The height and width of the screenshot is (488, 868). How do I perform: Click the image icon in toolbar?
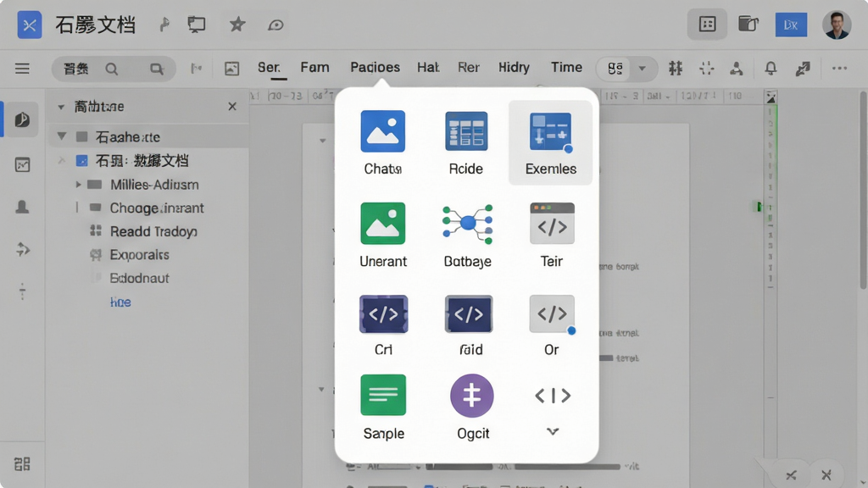pos(232,69)
